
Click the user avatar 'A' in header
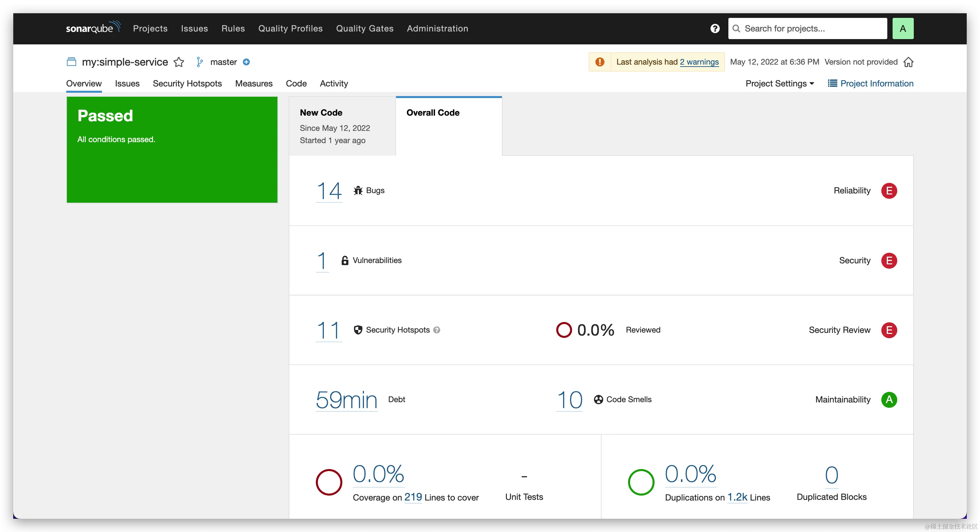(903, 28)
